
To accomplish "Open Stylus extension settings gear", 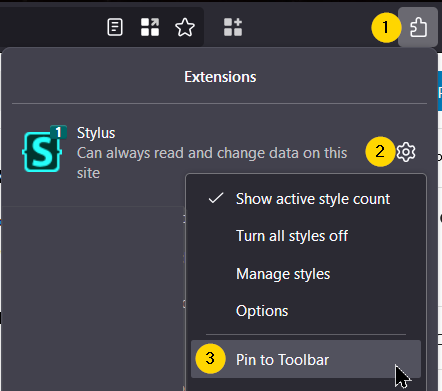I will coord(406,152).
